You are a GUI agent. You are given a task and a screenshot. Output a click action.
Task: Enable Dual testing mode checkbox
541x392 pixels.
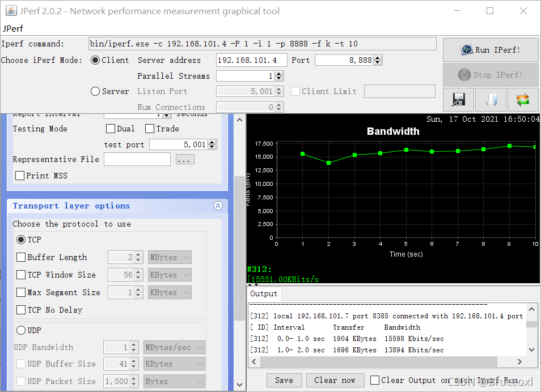pos(111,129)
